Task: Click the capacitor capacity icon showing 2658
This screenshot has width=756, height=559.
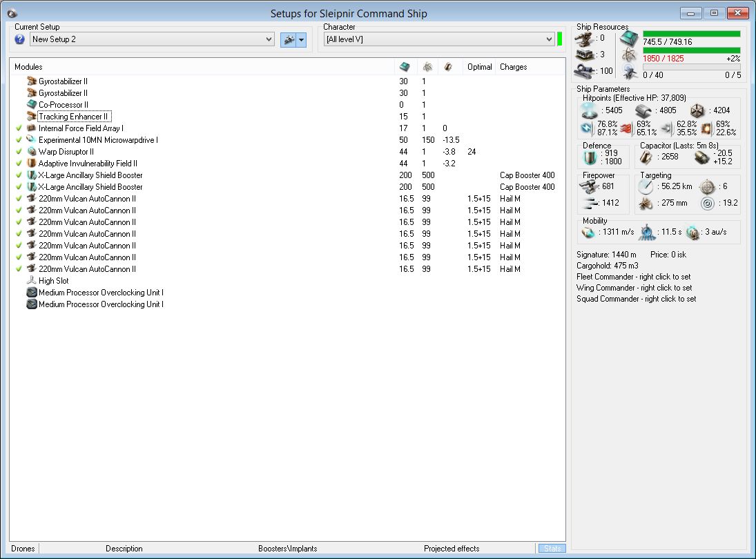Action: pyautogui.click(x=646, y=157)
